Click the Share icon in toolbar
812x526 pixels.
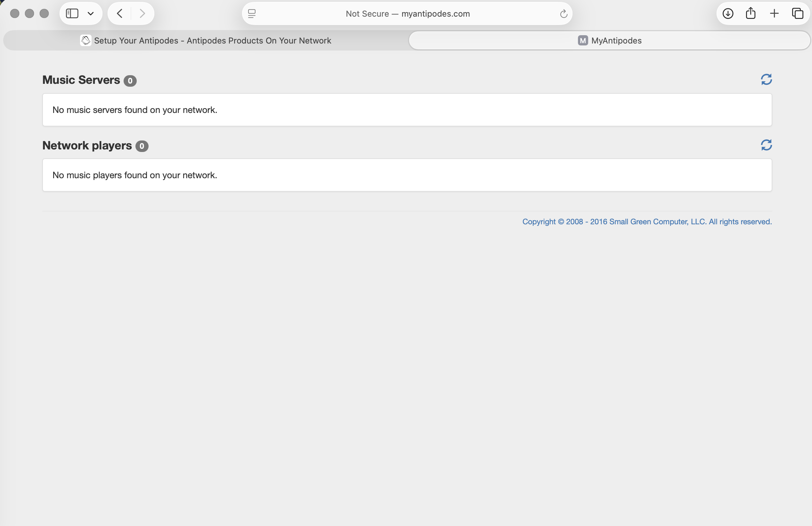click(x=751, y=14)
